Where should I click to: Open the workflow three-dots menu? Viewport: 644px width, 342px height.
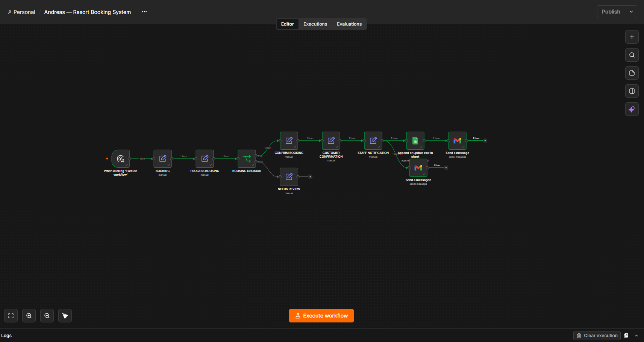[144, 12]
